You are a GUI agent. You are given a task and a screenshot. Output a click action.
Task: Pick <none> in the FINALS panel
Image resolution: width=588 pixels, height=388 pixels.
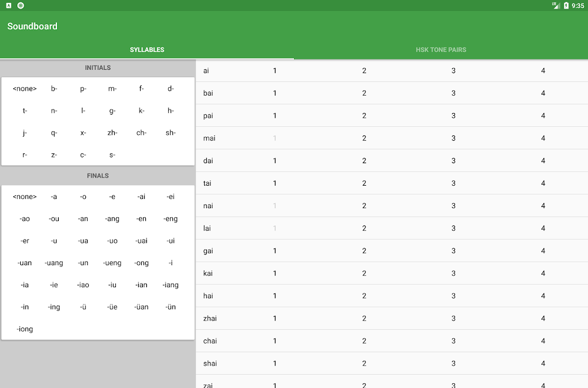tap(24, 197)
